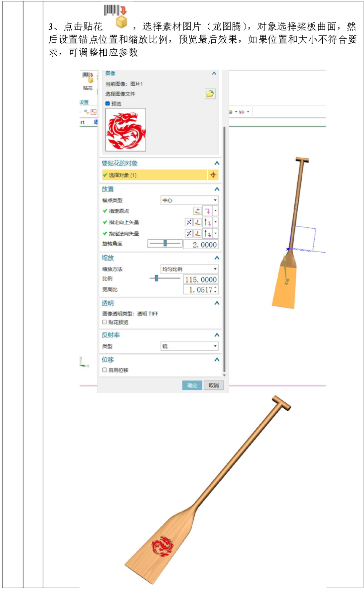Image resolution: width=364 pixels, height=589 pixels.
Task: Click the 比例 scale slider
Action: 165,278
